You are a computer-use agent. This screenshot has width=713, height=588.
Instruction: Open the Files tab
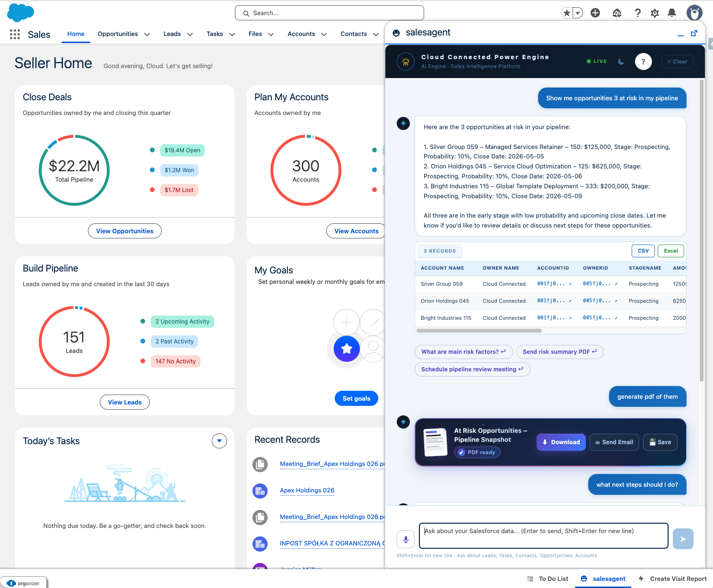point(255,34)
